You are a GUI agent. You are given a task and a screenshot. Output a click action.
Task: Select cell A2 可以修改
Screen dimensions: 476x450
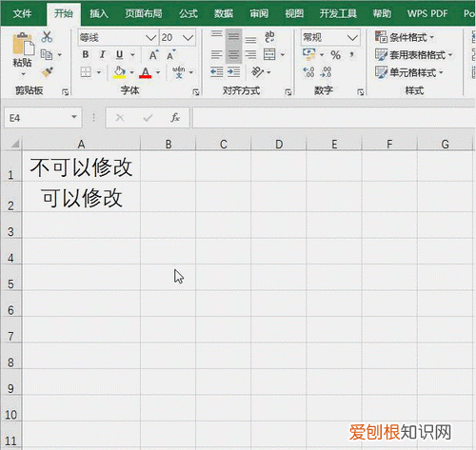click(81, 197)
